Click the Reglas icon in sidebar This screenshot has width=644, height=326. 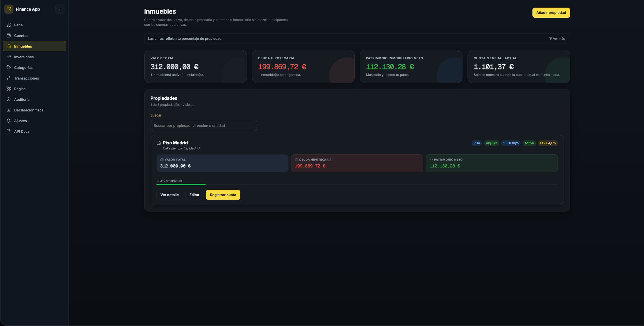(x=9, y=89)
